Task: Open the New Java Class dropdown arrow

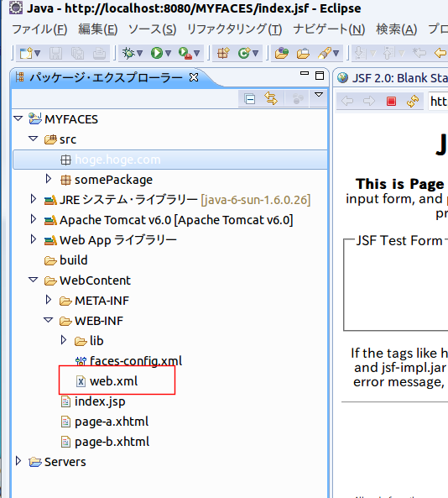Action: point(255,53)
